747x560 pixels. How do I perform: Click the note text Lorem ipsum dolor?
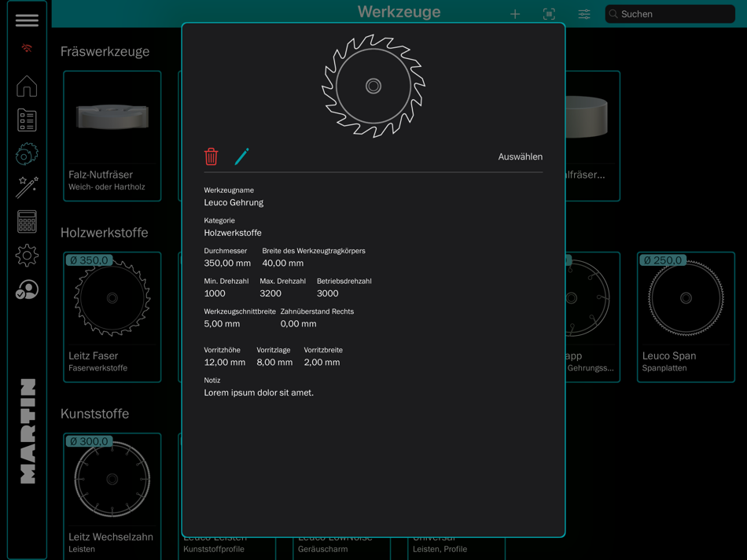coord(259,392)
